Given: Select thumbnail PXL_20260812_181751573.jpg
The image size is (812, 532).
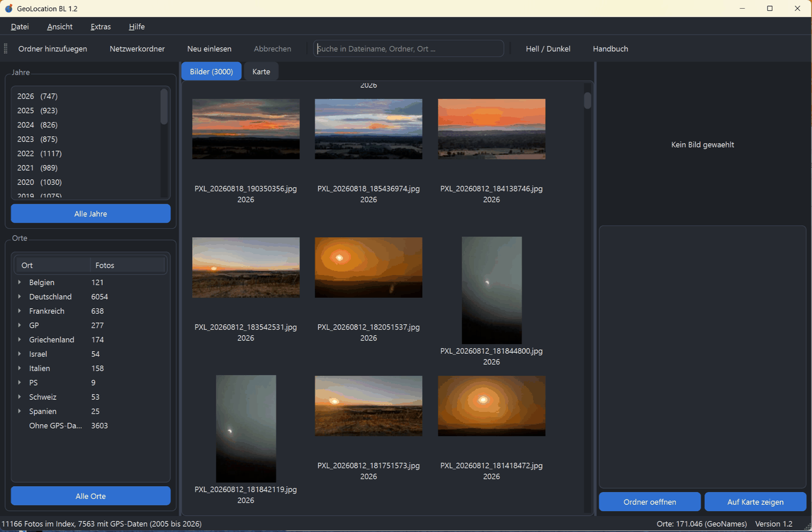Looking at the screenshot, I should click(368, 406).
